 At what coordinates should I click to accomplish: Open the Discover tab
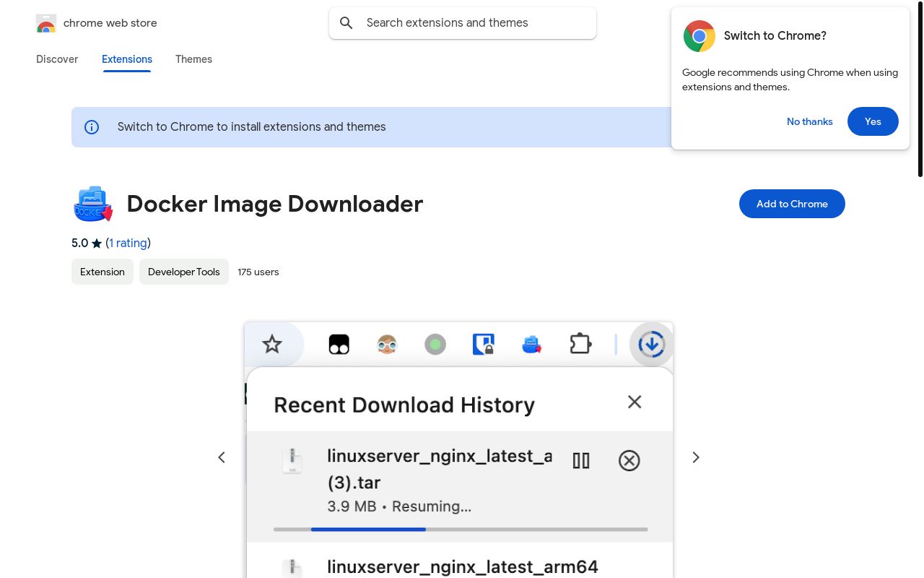point(57,59)
